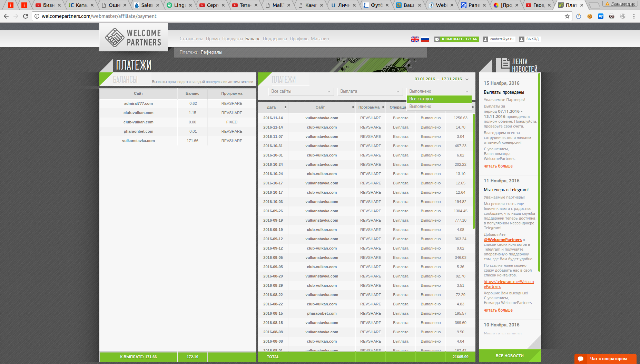640x364 pixels.
Task: Click Выплаты проведены news headline
Action: (x=504, y=92)
